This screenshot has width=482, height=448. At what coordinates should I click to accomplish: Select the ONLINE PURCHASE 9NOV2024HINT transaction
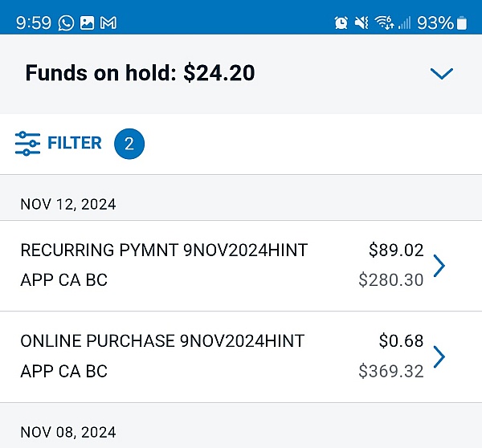click(241, 356)
